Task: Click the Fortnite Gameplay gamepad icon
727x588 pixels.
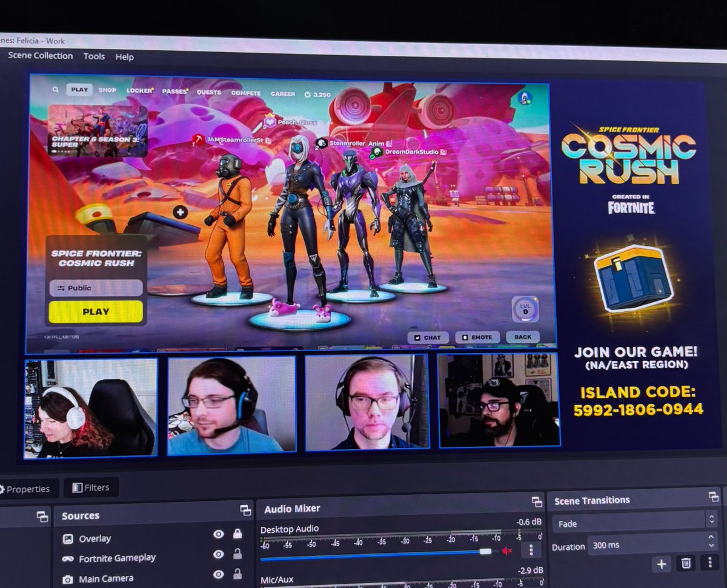Action: [68, 558]
